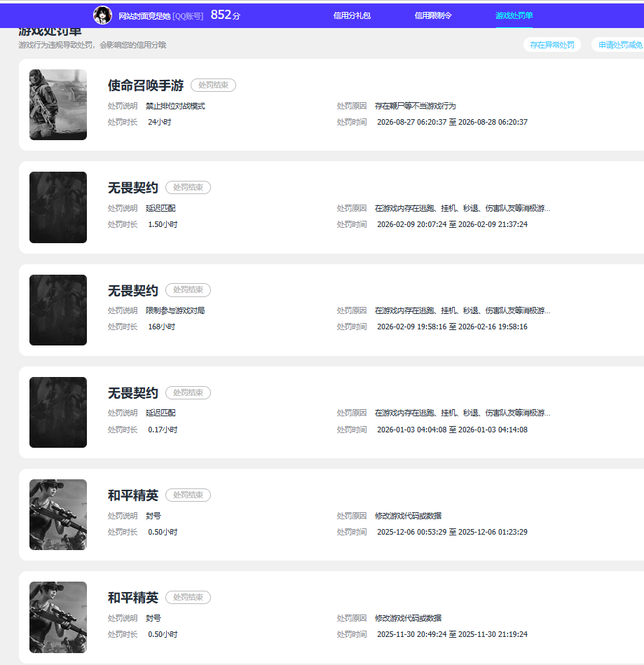Click the 处罚结束 badge on the 2025-11-30 penalty card
The height and width of the screenshot is (665, 644).
(188, 597)
